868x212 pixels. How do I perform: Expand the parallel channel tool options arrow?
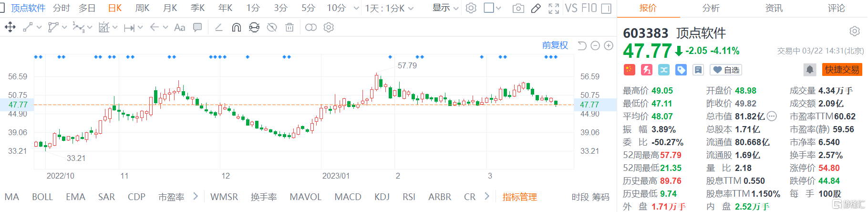(x=64, y=28)
